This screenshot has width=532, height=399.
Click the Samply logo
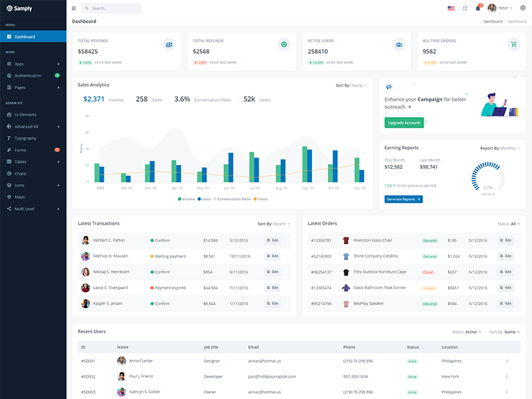[19, 8]
